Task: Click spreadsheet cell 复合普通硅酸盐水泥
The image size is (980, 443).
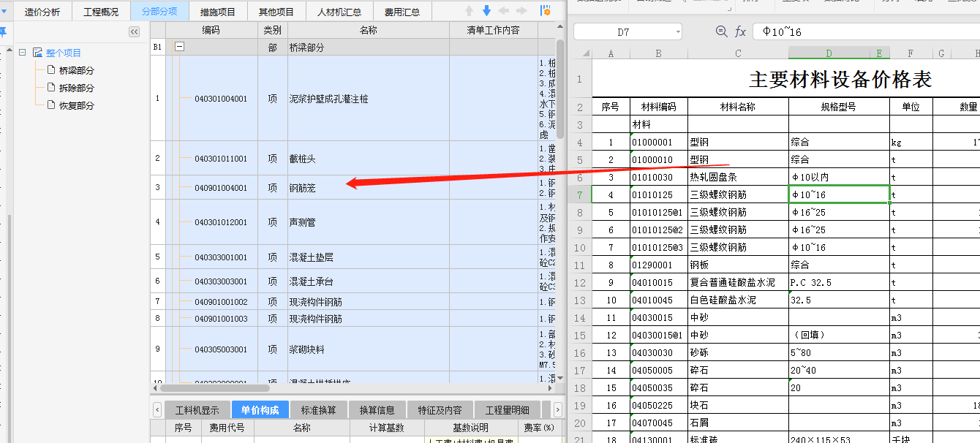Action: [x=738, y=282]
